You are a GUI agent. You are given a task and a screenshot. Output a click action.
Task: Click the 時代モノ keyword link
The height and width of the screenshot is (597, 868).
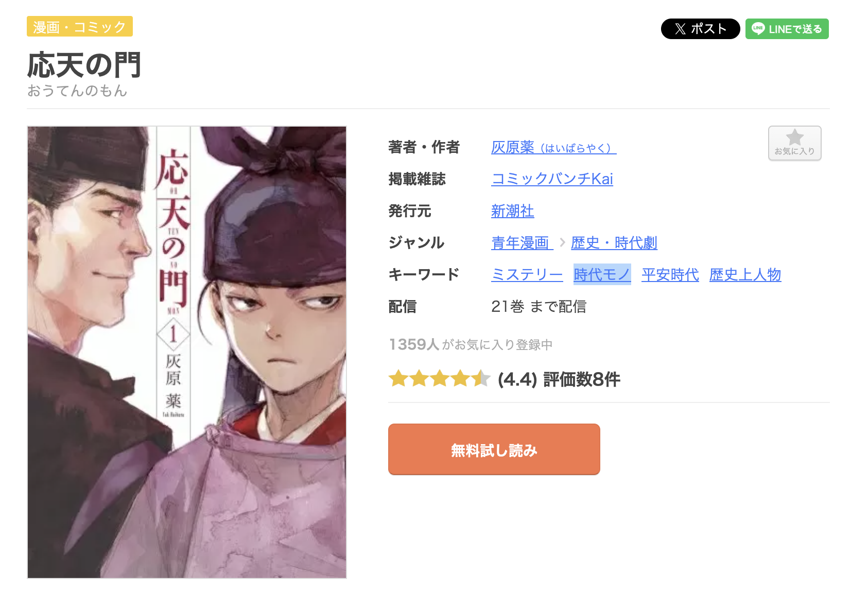point(602,275)
